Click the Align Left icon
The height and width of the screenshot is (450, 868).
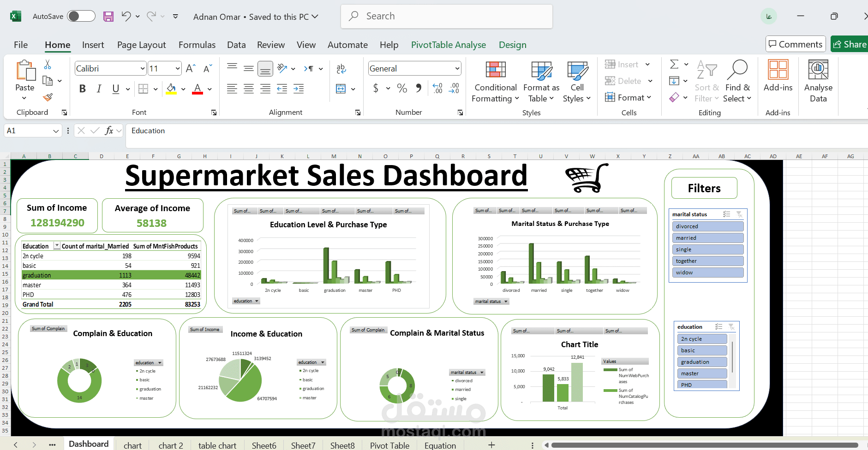click(232, 89)
